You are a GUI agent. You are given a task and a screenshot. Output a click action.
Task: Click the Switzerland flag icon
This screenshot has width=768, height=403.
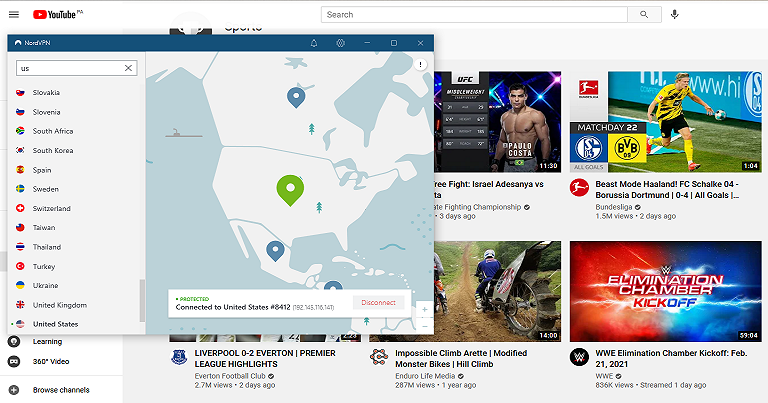[x=20, y=208]
